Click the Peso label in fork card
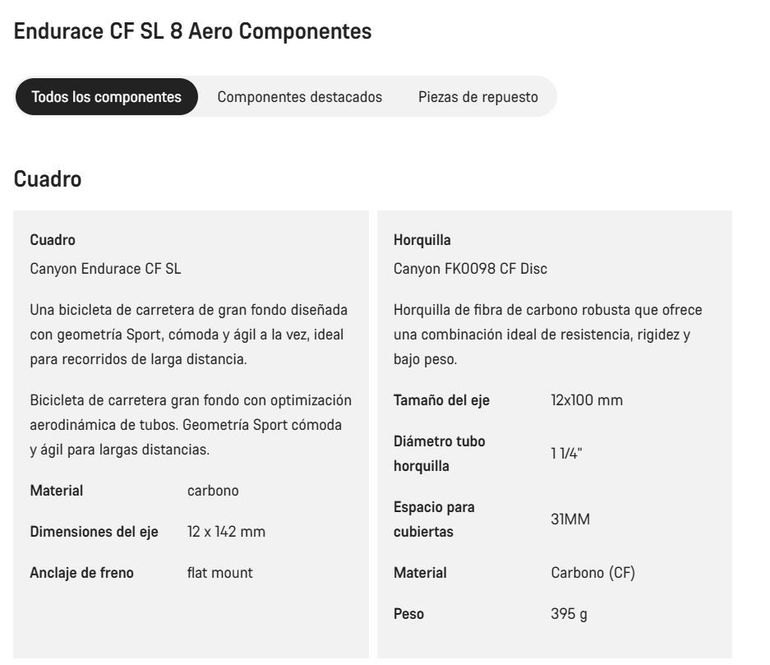The image size is (770, 665). (x=409, y=614)
